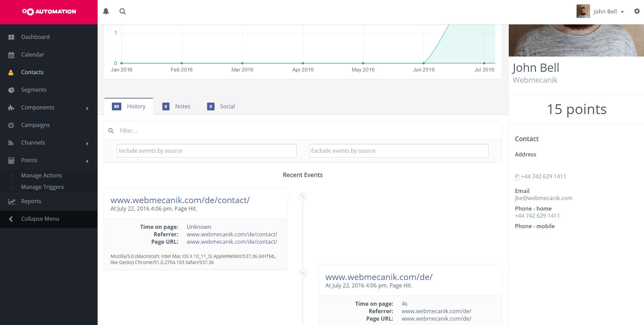Click the Jul 2016 chart data point

coord(484,63)
